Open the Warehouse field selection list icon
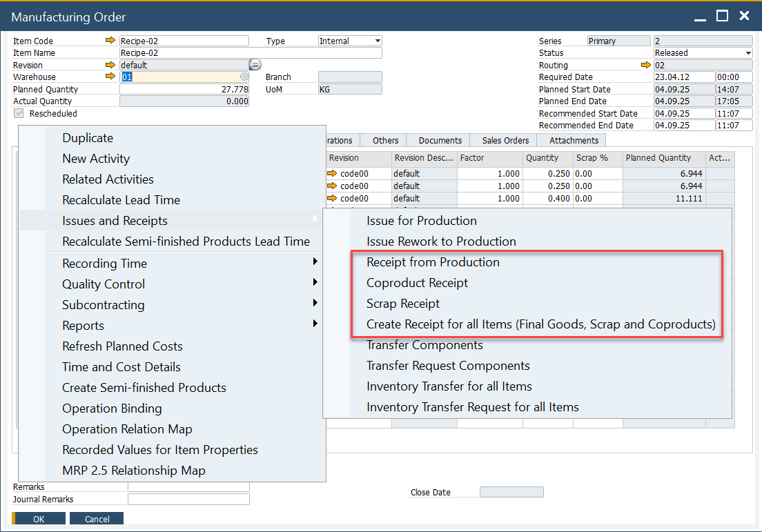The height and width of the screenshot is (532, 762). 244,77
